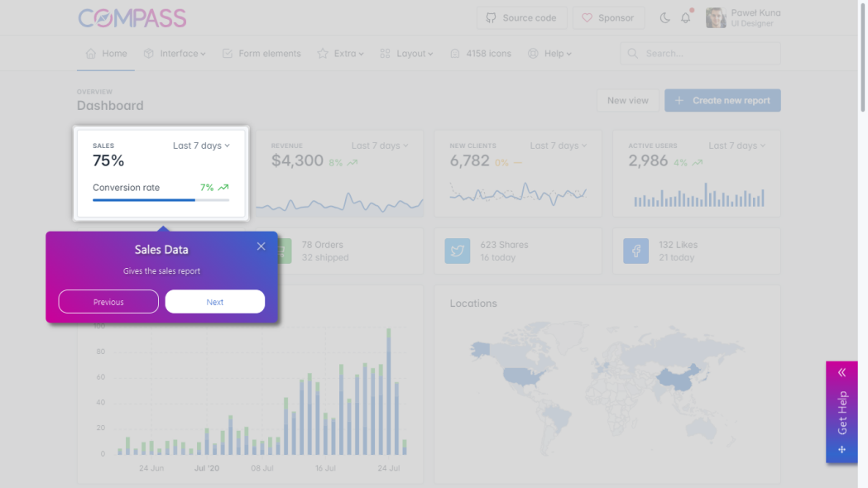Viewport: 868px width, 488px height.
Task: Expand the Interface navigation menu
Action: [175, 53]
